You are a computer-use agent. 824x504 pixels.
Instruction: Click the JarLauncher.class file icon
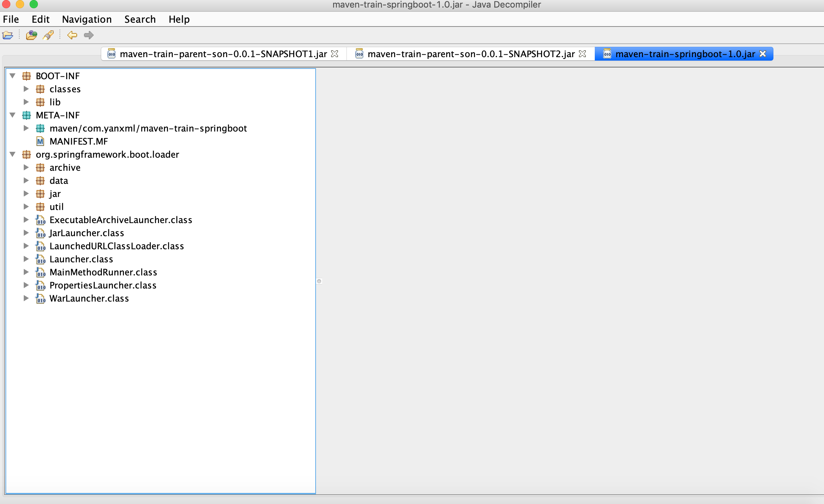tap(40, 233)
